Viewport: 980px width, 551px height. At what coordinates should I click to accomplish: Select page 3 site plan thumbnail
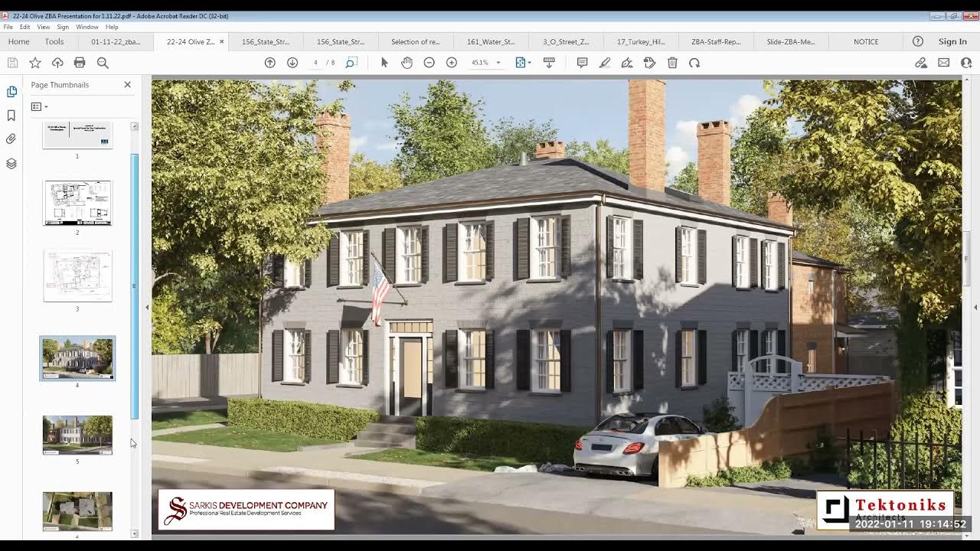77,275
